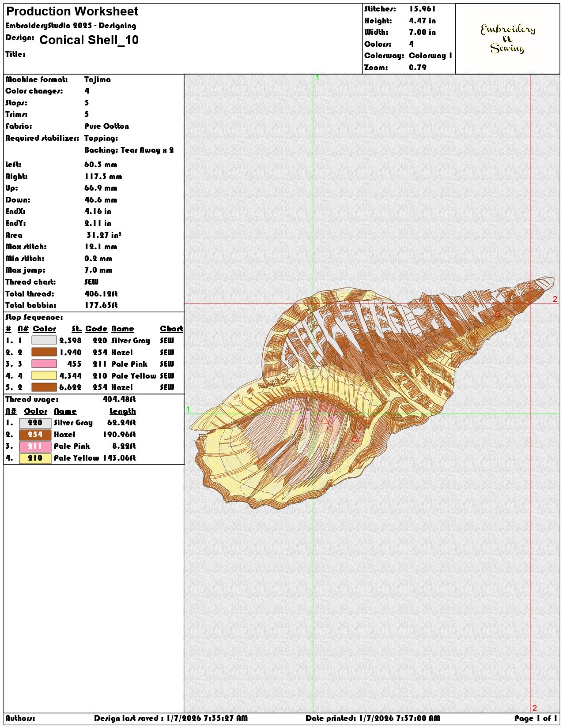Image resolution: width=563 pixels, height=728 pixels.
Task: Click the Pale Pink length 8.22ft
Action: pos(124,446)
